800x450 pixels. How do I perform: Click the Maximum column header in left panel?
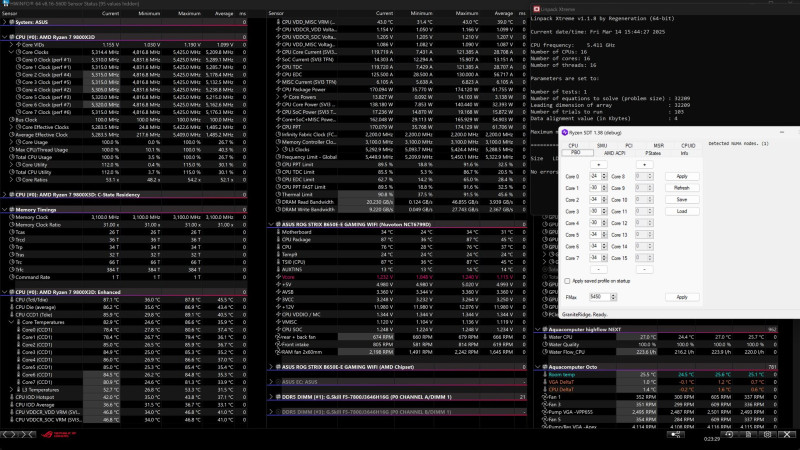click(189, 14)
